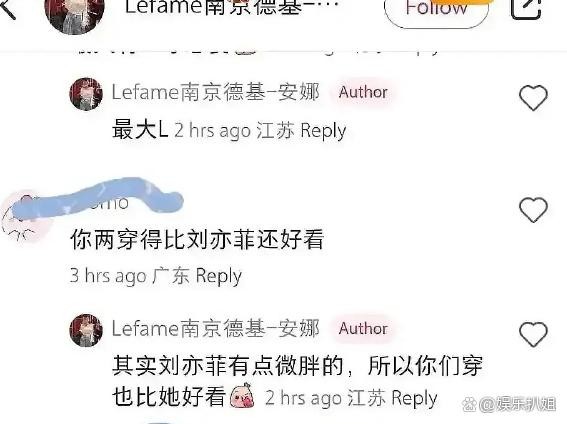Open Lefame南京德基-安娜 username on last reply
The image size is (567, 424).
[216, 329]
